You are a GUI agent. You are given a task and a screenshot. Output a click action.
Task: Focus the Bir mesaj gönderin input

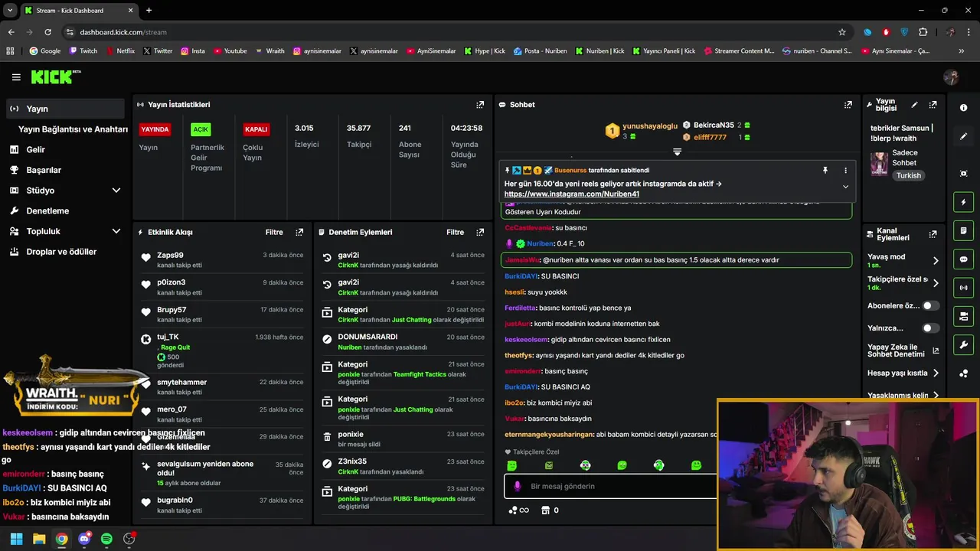tap(609, 486)
